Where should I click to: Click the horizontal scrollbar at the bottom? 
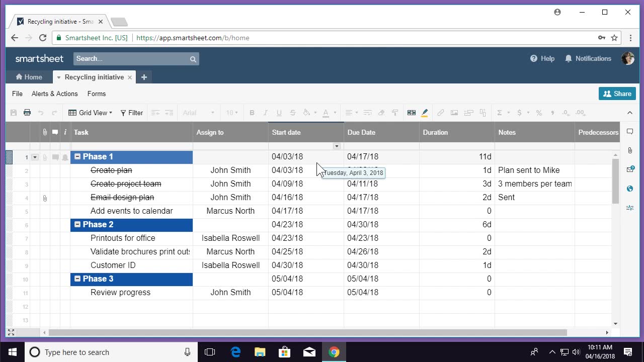[307, 332]
